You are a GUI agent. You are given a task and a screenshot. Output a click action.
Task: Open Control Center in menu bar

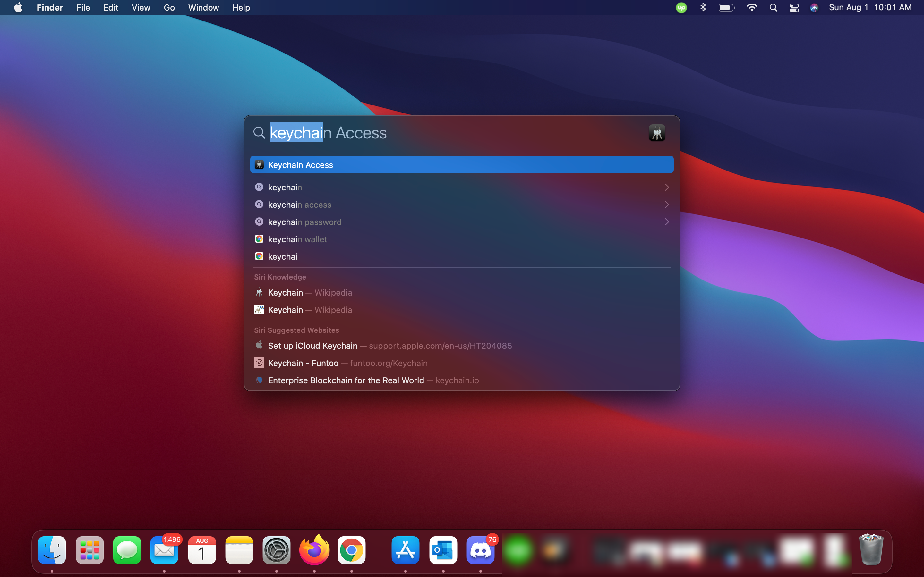[x=794, y=8]
